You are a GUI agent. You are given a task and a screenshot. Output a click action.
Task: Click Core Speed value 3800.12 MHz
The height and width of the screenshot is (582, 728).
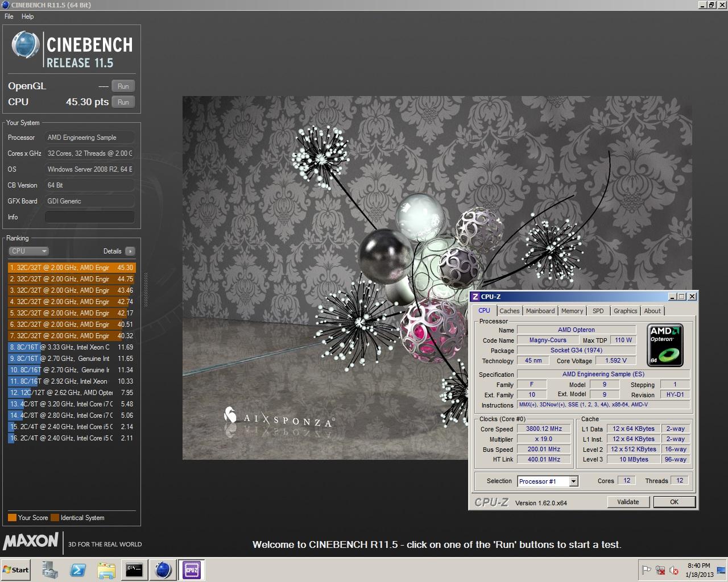[544, 429]
